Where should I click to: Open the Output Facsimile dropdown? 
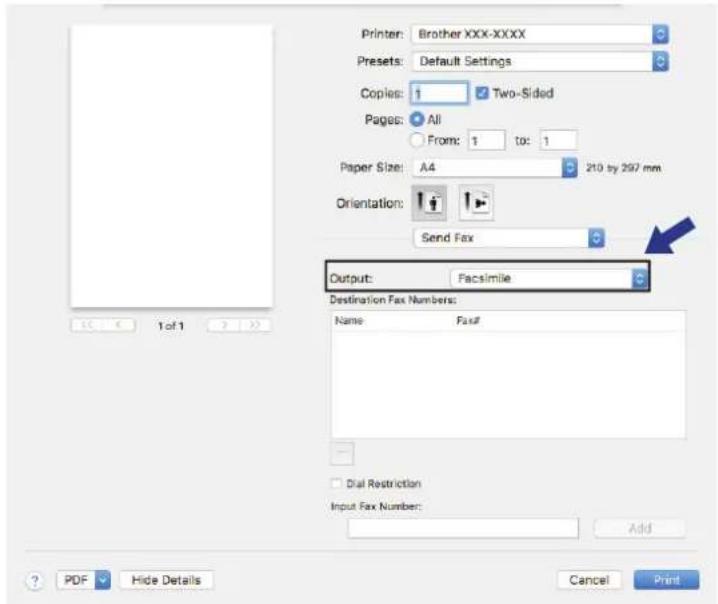click(549, 278)
